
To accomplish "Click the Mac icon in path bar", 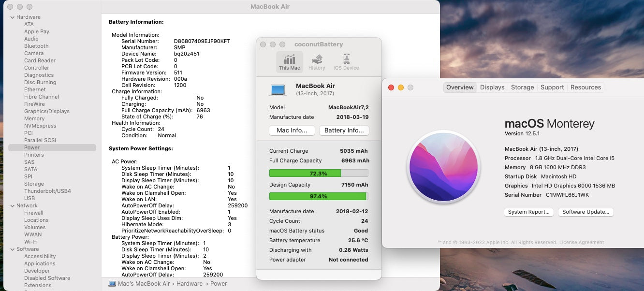I will pos(112,284).
